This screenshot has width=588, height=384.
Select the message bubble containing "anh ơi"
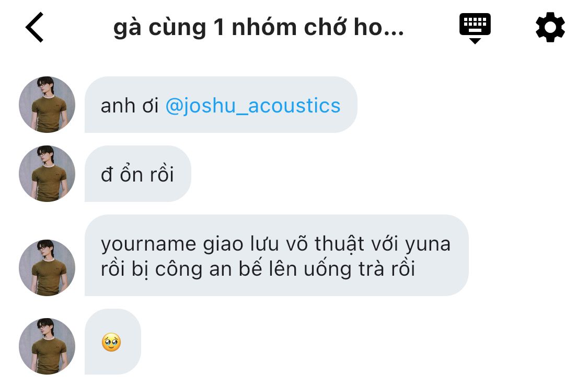tap(221, 104)
